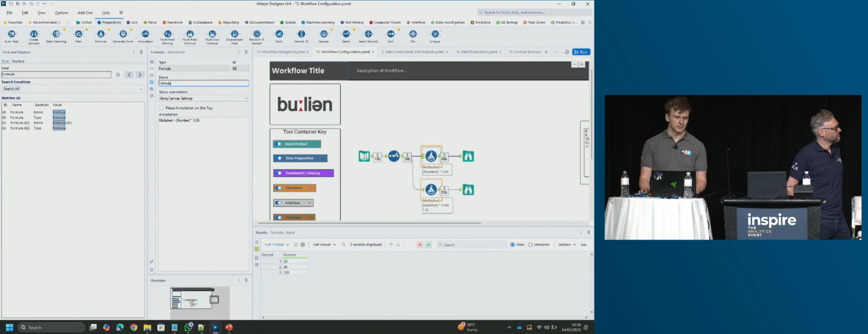Screen dimensions: 868x334
Task: Select the Formula tool in palette
Action: [x=101, y=36]
